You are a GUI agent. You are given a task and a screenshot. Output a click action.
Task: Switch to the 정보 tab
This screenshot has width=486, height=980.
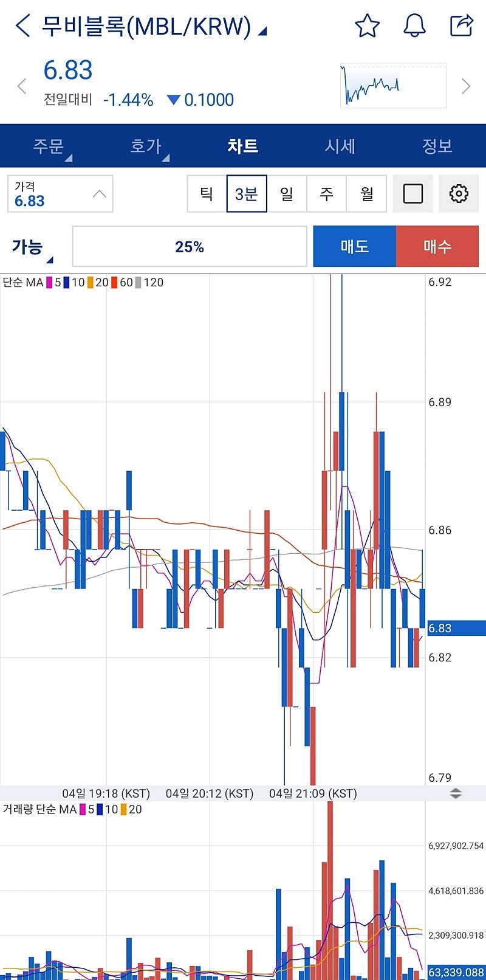tap(437, 146)
